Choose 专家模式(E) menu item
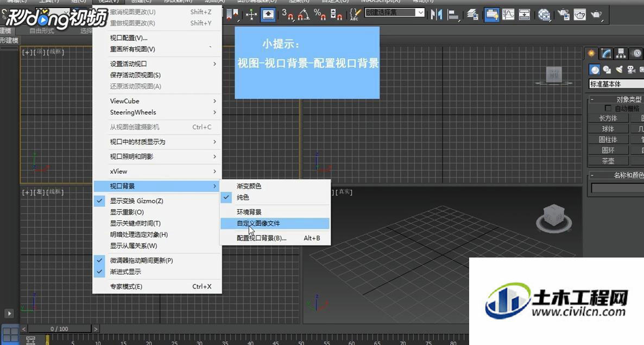This screenshot has height=345, width=644. [x=157, y=286]
